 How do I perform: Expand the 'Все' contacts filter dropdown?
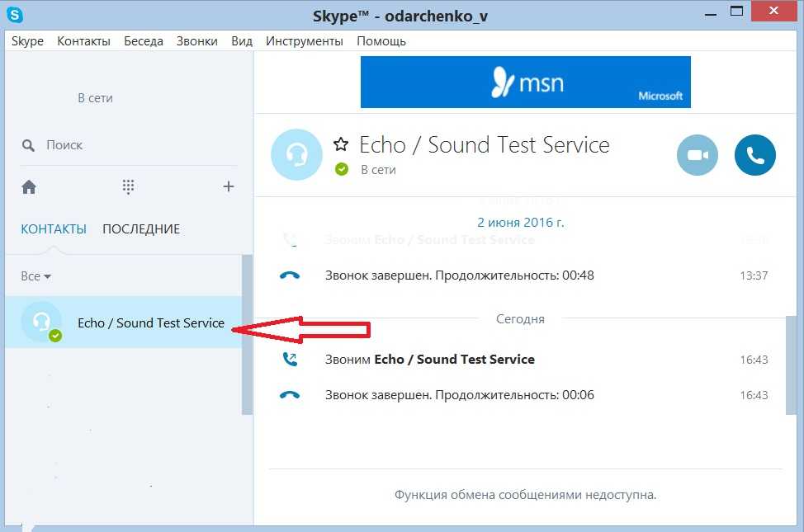(x=36, y=276)
